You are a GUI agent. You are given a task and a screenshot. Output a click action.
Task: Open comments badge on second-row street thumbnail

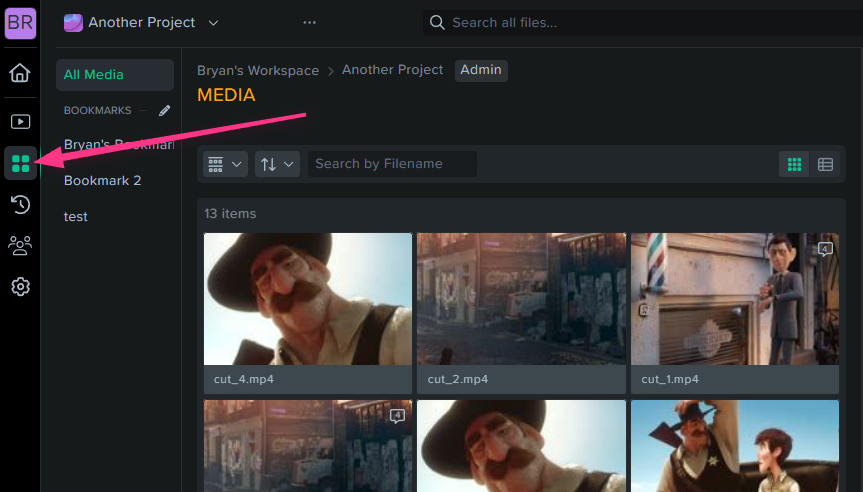397,416
